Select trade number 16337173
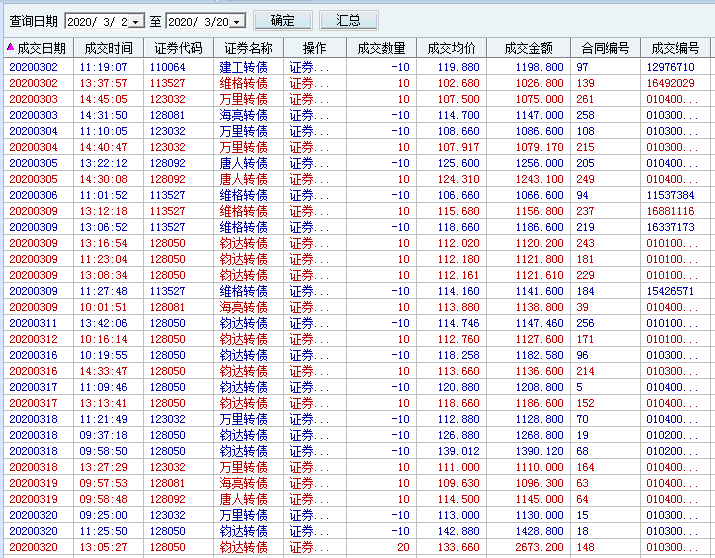This screenshot has width=715, height=558. point(670,227)
